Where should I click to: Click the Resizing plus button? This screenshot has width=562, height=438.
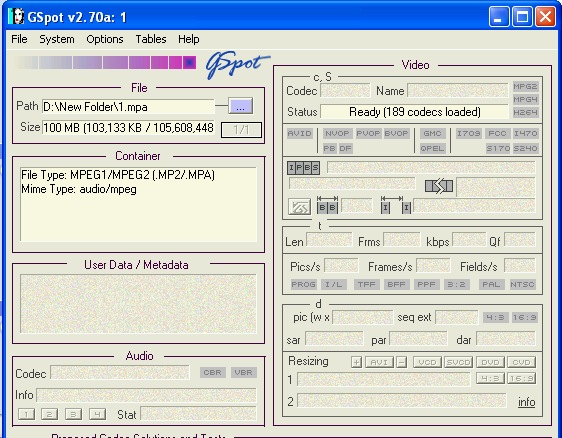356,362
